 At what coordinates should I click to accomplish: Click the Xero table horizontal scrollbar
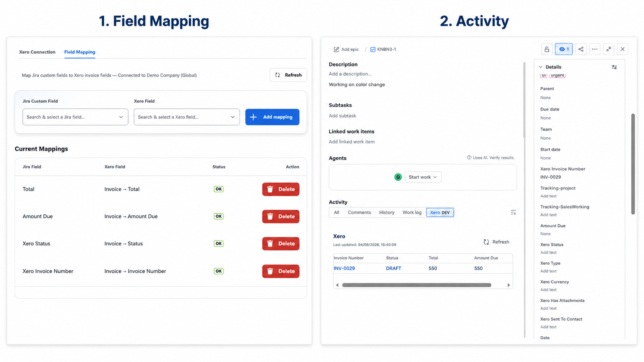coord(417,285)
